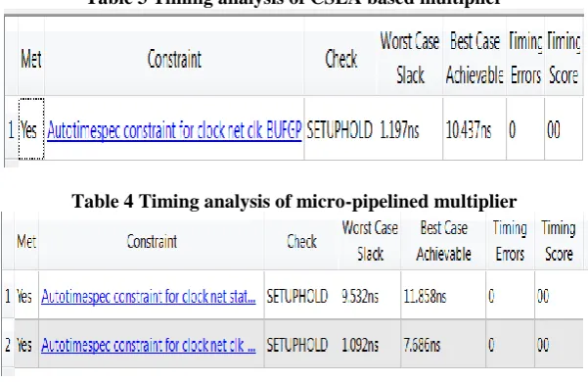This screenshot has height=382, width=588.
Task: Open the Table 4 Autotimespec constraint clk link
Action: point(149,345)
